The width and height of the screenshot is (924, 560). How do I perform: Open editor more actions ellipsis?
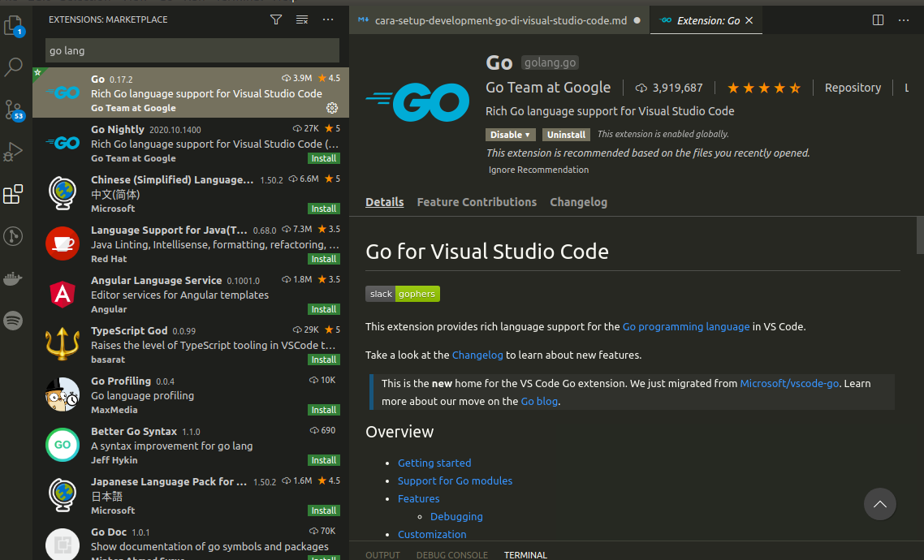(x=904, y=20)
